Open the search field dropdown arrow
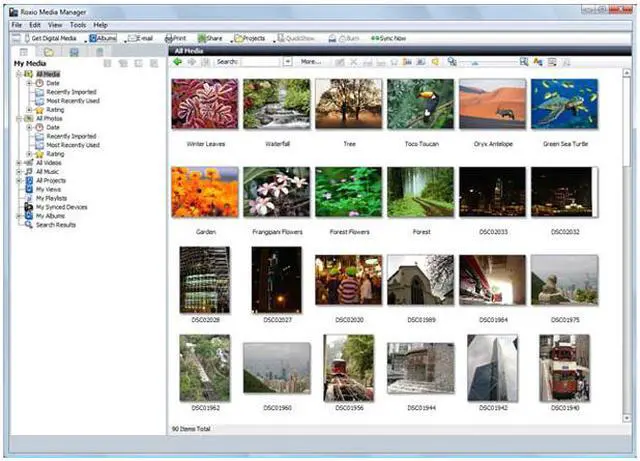This screenshot has height=461, width=640. pos(287,61)
